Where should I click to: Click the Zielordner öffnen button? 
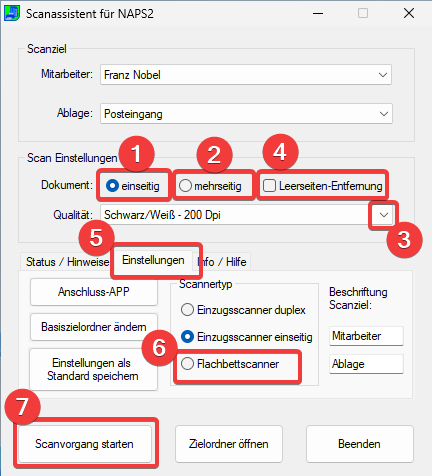(229, 444)
